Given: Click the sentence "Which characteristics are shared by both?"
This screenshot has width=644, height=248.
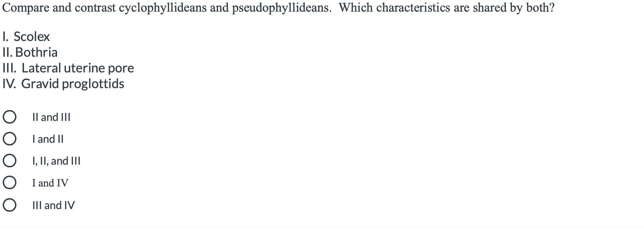Looking at the screenshot, I should [446, 8].
